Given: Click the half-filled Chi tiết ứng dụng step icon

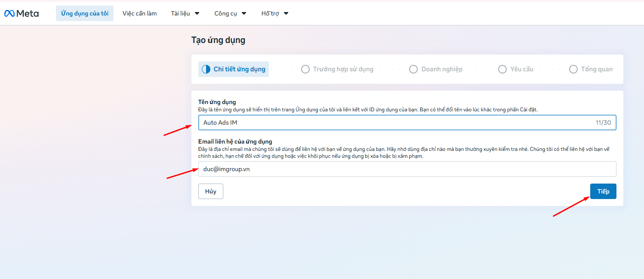Looking at the screenshot, I should click(206, 69).
